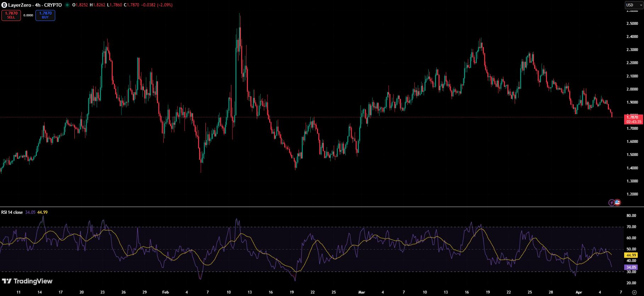Click the Feb label on the time axis
Image resolution: width=644 pixels, height=296 pixels.
pos(165,292)
